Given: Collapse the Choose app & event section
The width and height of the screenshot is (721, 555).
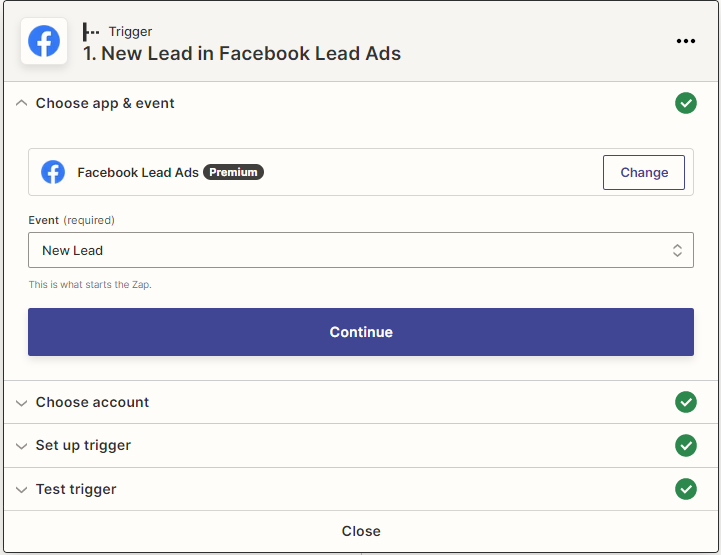Looking at the screenshot, I should (21, 103).
